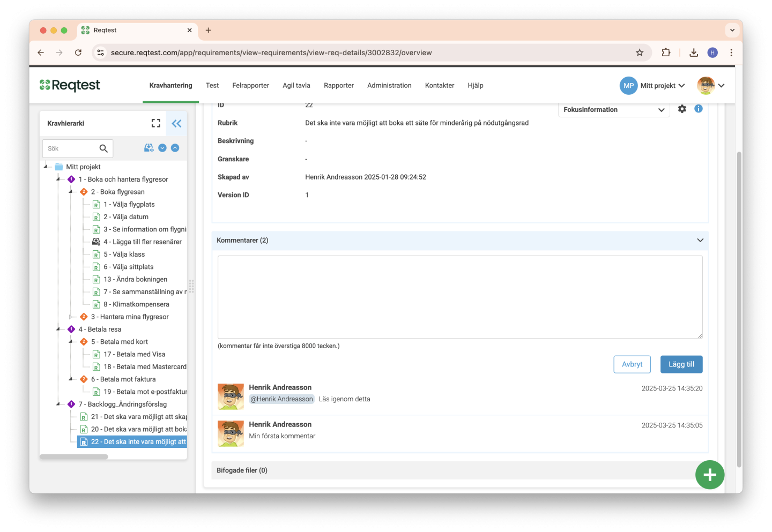Collapse the Mitt projekt tree root
Image resolution: width=772 pixels, height=532 pixels.
click(46, 167)
